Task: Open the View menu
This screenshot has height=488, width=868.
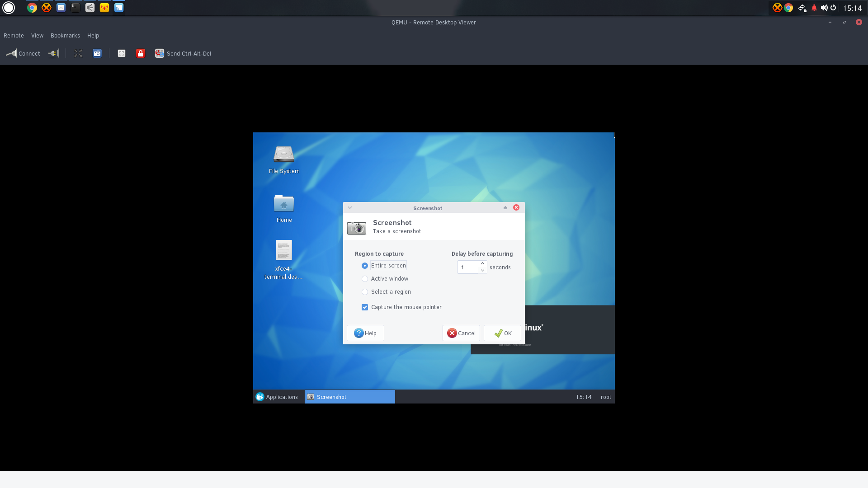Action: [x=37, y=36]
